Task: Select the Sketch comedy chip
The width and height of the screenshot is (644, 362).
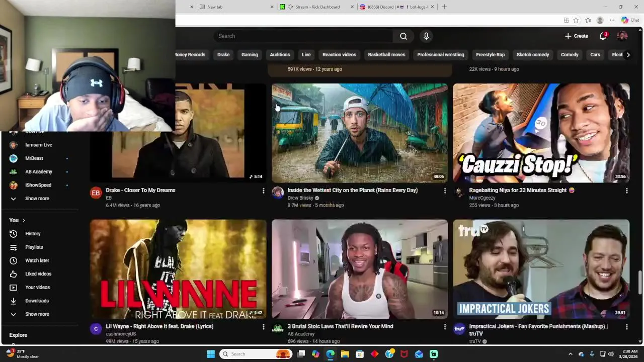Action: [x=533, y=55]
